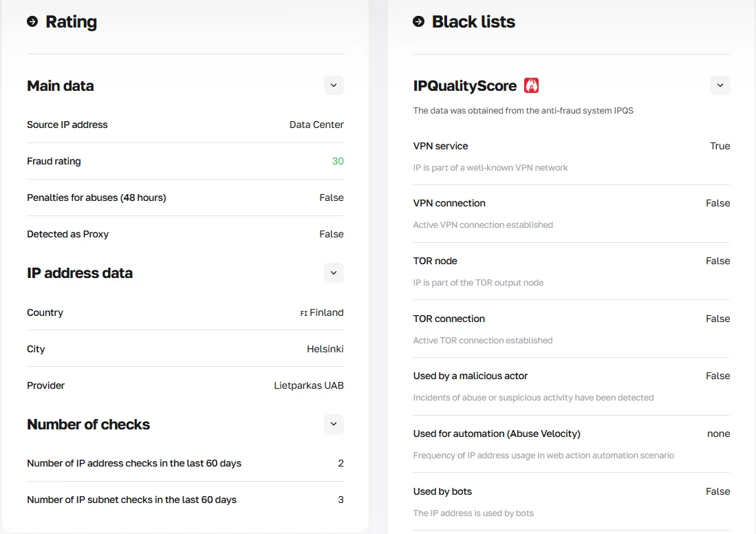Click the Penalties for abuses row label
The width and height of the screenshot is (756, 534).
96,197
